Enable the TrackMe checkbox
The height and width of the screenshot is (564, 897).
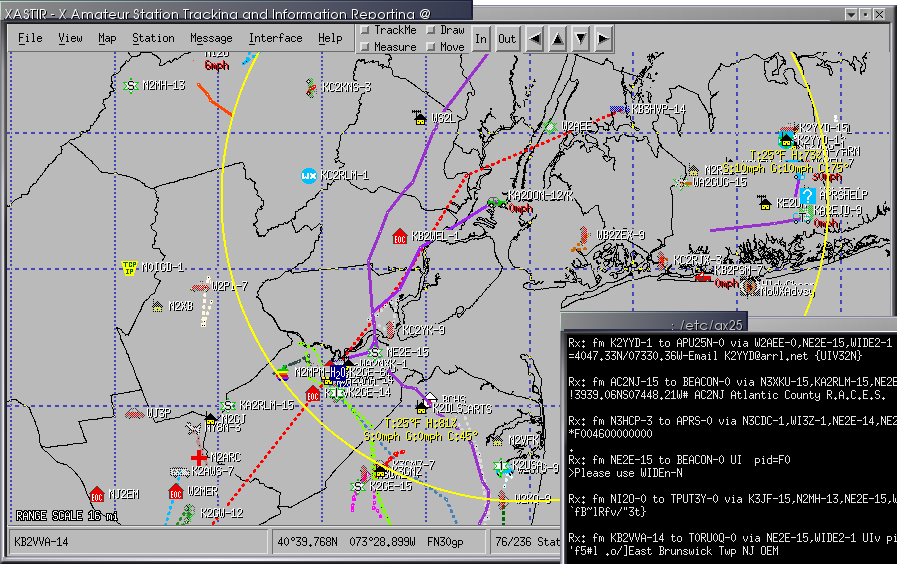click(366, 30)
